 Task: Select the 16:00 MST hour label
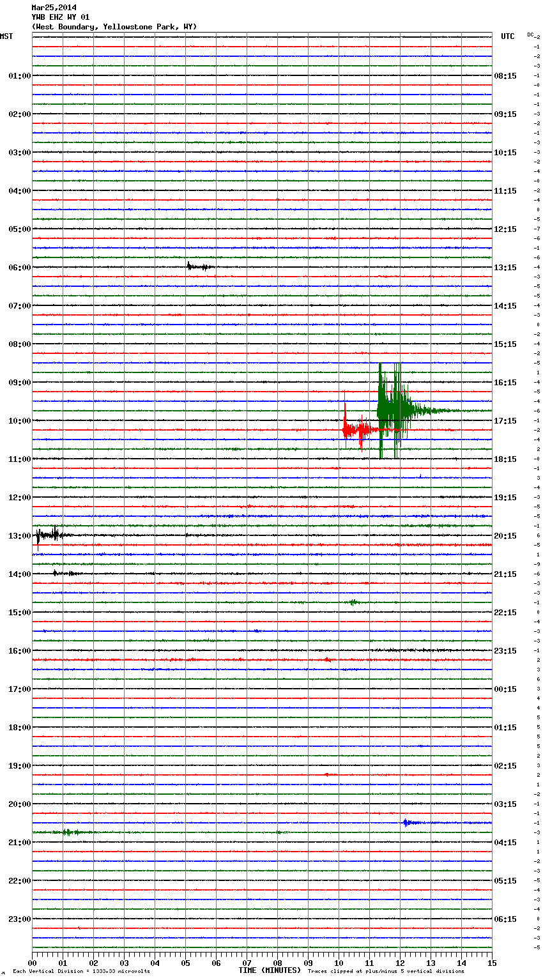tap(19, 651)
